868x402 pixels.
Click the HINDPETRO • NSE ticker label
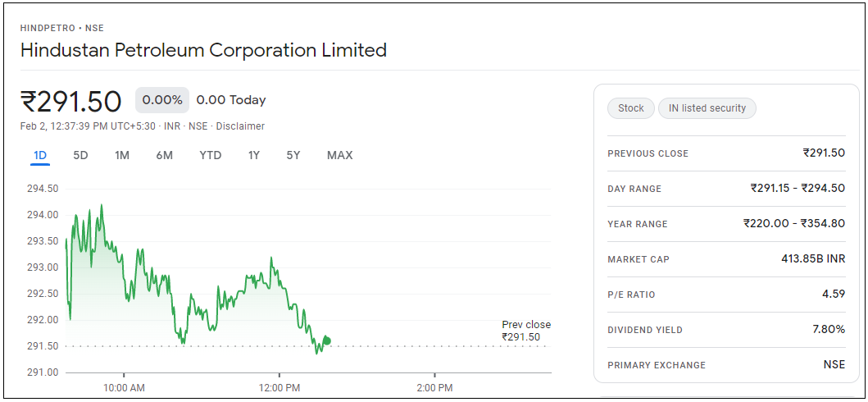pos(62,28)
